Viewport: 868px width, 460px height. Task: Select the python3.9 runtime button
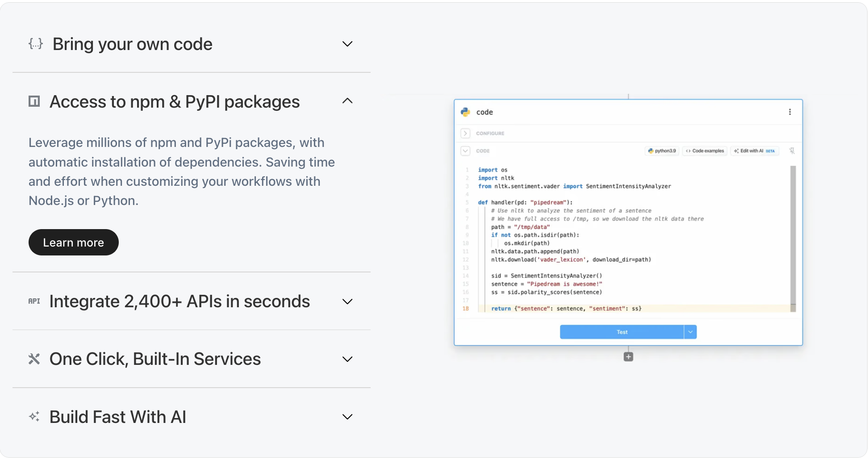[662, 151]
